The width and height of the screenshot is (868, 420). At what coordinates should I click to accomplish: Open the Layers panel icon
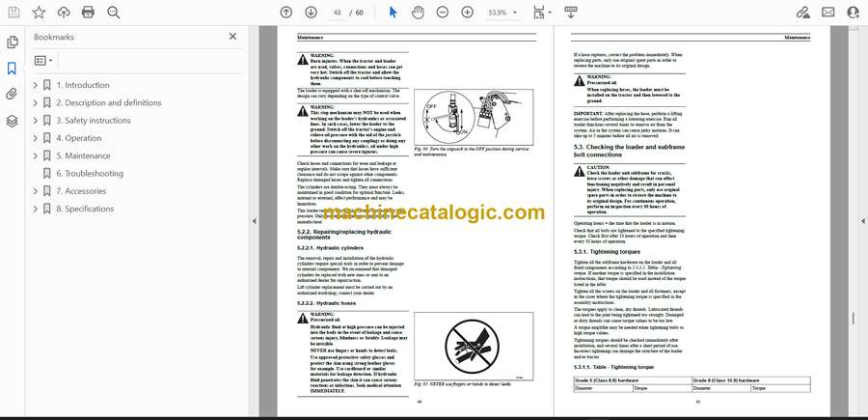(x=13, y=121)
